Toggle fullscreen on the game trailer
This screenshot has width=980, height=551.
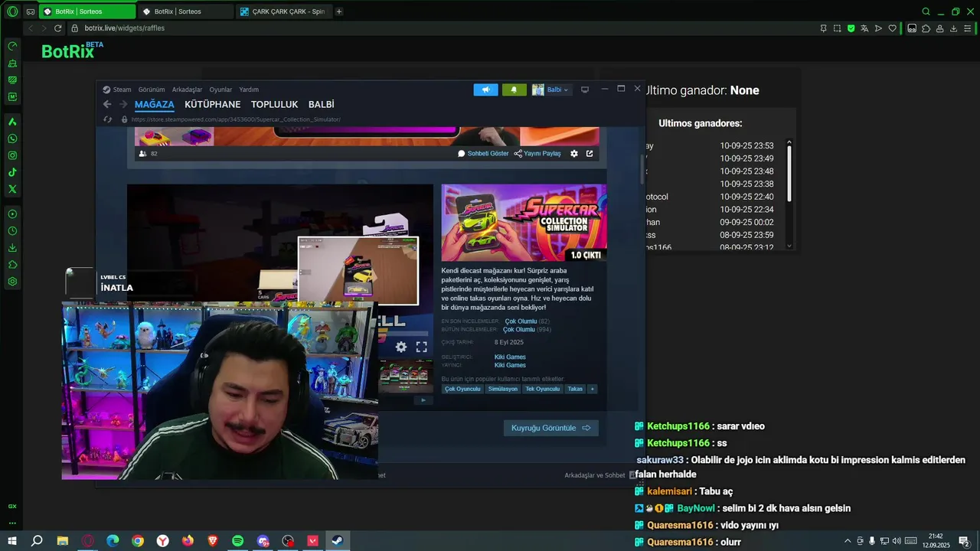[x=421, y=347]
